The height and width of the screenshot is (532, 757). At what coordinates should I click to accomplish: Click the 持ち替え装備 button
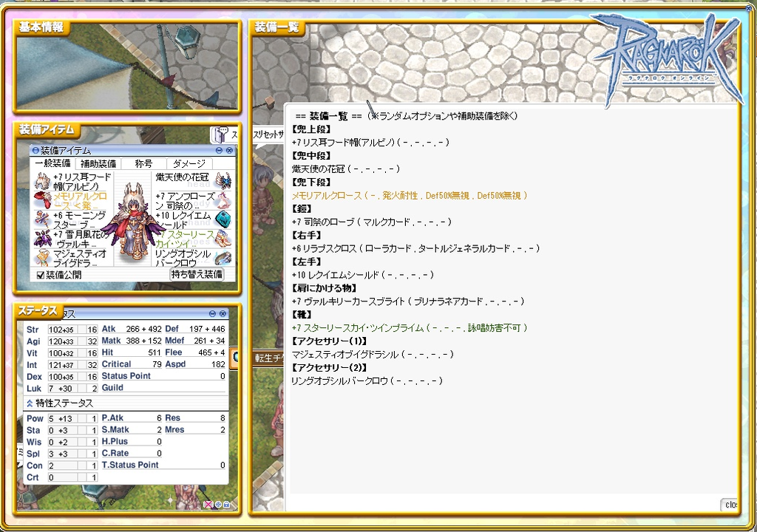coord(197,274)
